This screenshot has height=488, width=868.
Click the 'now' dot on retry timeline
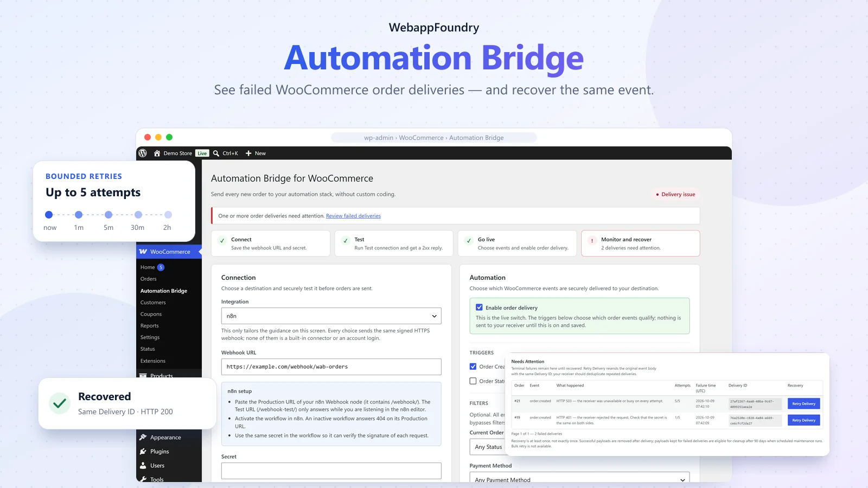(x=49, y=215)
